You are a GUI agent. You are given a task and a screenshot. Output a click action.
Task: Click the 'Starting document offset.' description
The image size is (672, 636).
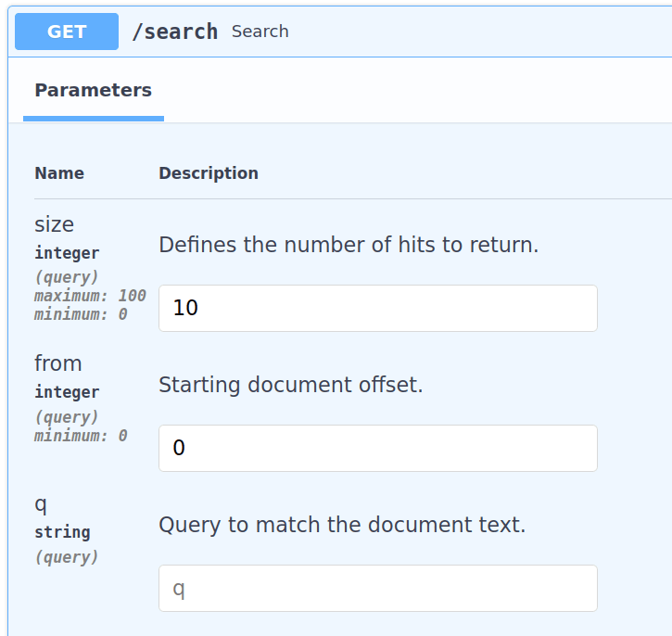(291, 385)
